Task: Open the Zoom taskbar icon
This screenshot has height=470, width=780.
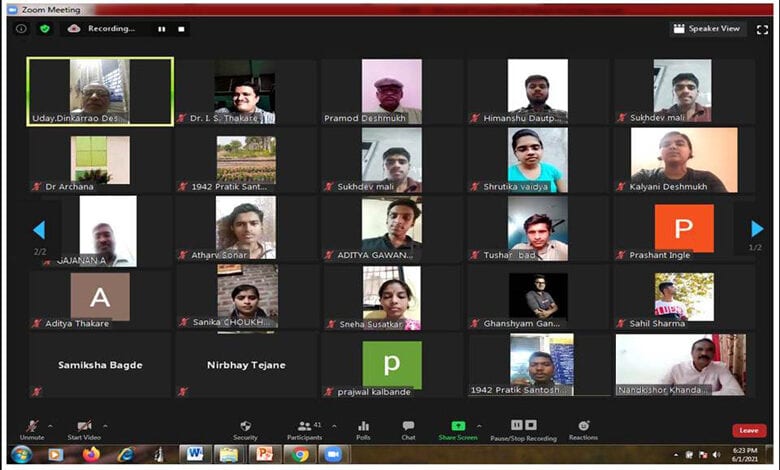Action: (x=333, y=454)
